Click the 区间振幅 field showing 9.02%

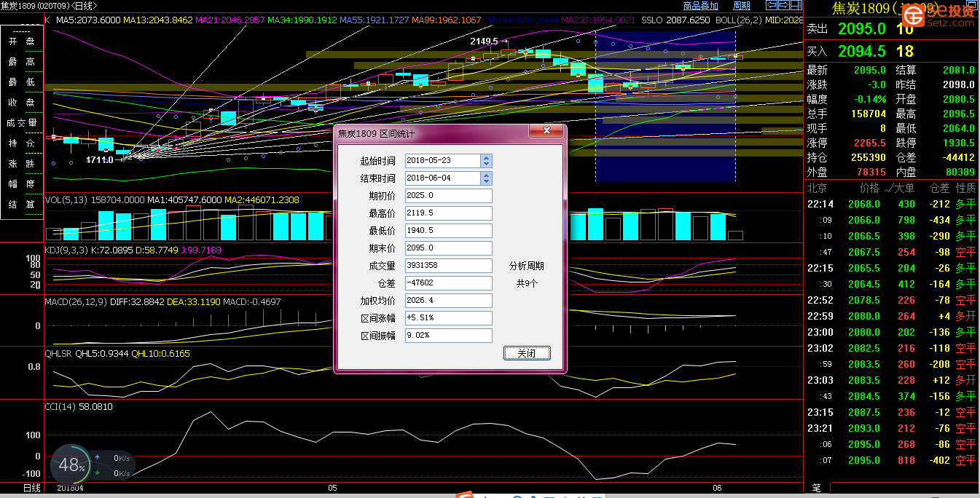click(x=449, y=336)
